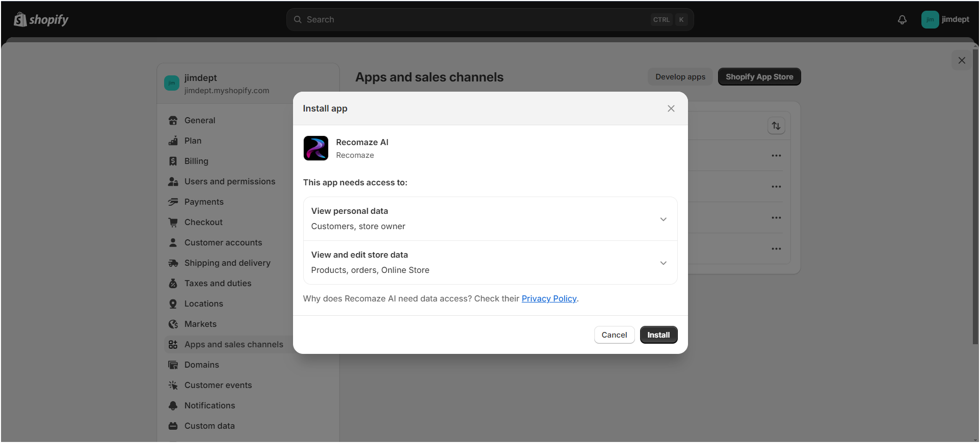The width and height of the screenshot is (980, 443).
Task: Open third app row's three-dot menu
Action: [776, 217]
